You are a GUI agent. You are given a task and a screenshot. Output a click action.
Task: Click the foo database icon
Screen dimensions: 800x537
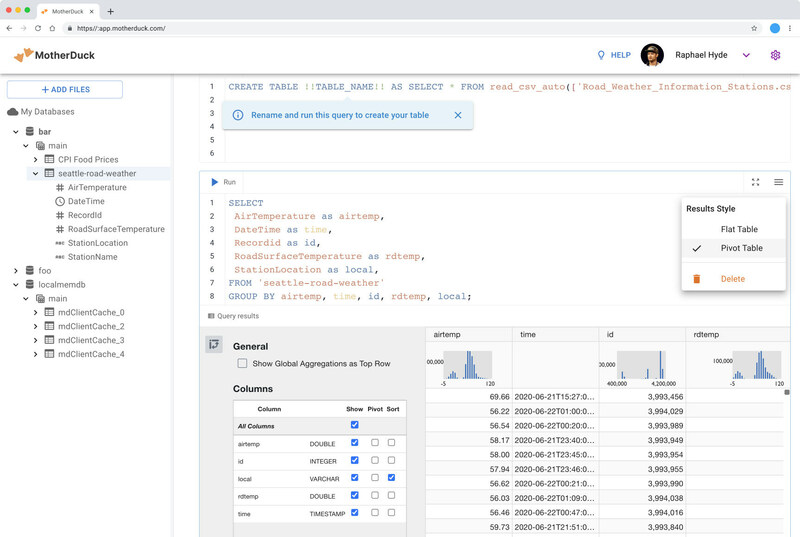[30, 271]
